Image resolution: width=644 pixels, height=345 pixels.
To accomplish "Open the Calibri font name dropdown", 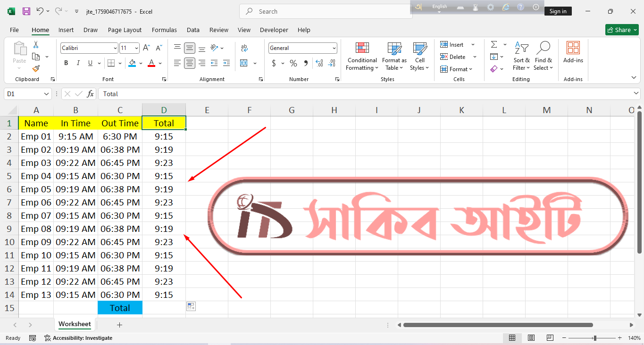I will click(115, 48).
